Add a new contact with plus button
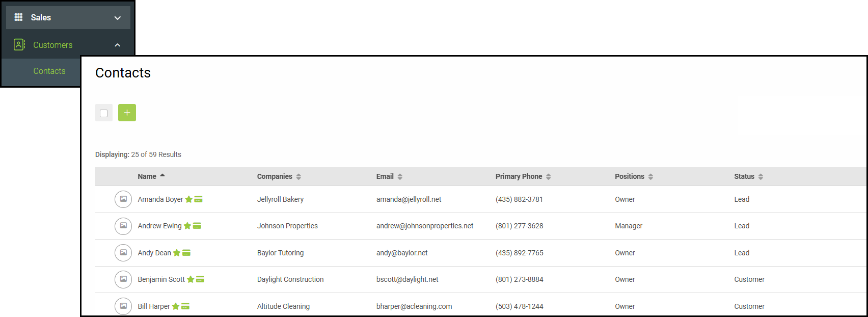Viewport: 868px width, 317px height. 127,113
